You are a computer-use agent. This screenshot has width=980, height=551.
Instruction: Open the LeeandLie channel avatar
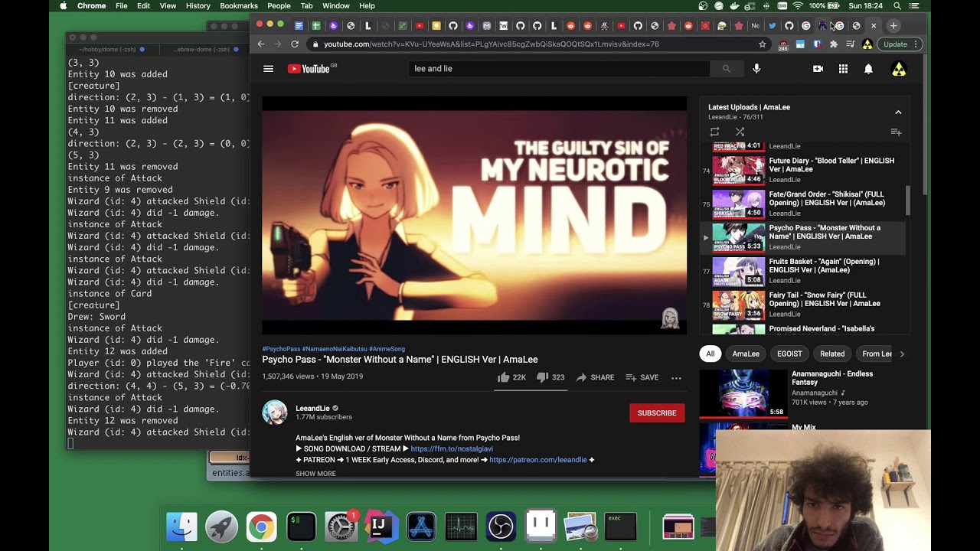[275, 412]
